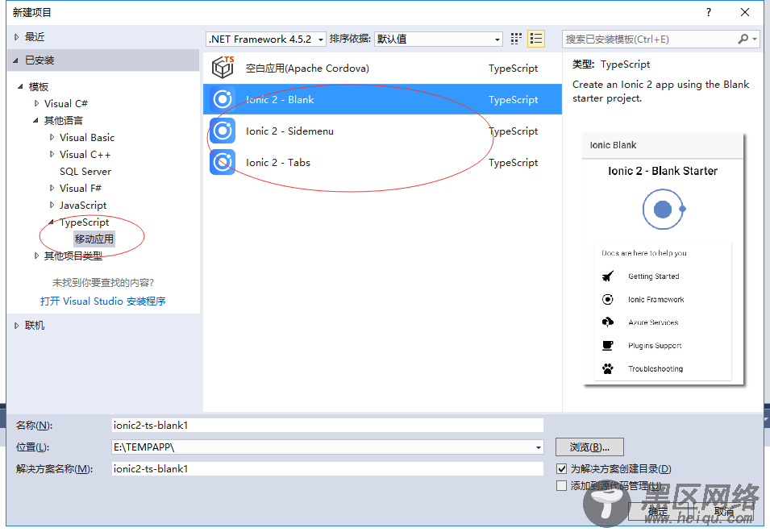The image size is (770, 532).
Task: Click the 解决方案名称 field
Action: 327,468
